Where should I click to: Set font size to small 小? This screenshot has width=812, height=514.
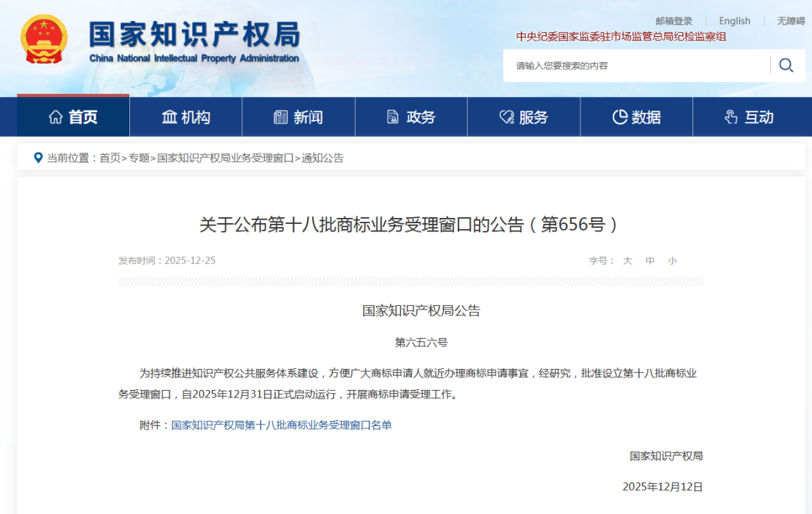point(671,261)
